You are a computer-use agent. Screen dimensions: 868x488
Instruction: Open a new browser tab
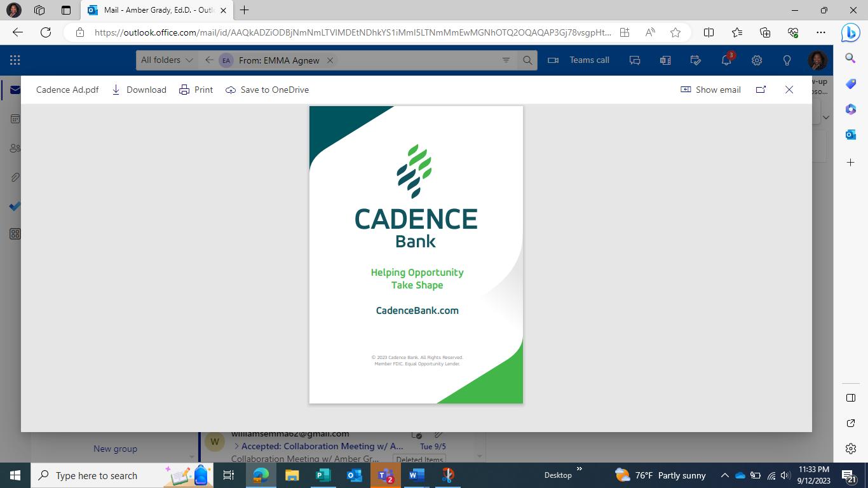(244, 10)
